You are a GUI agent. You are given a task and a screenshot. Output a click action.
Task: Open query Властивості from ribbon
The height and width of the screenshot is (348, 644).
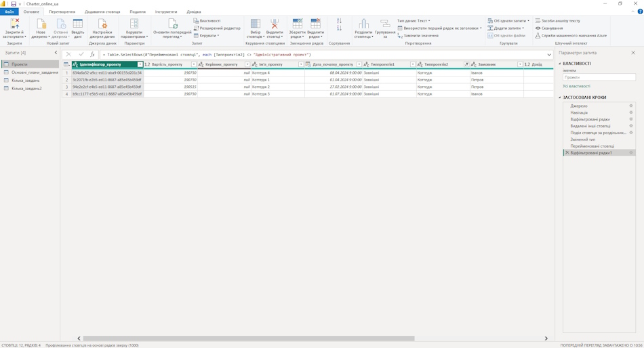click(207, 20)
